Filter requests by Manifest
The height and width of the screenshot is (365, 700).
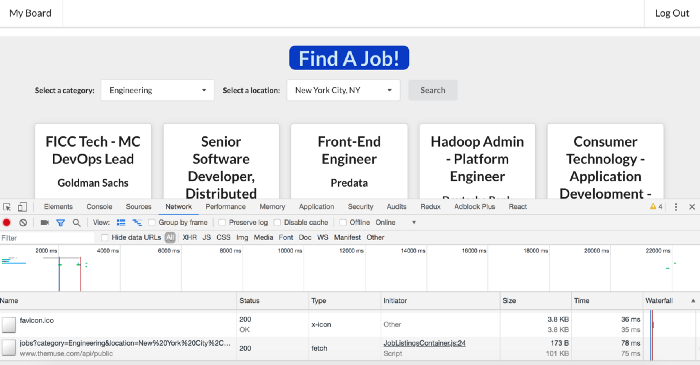[347, 237]
